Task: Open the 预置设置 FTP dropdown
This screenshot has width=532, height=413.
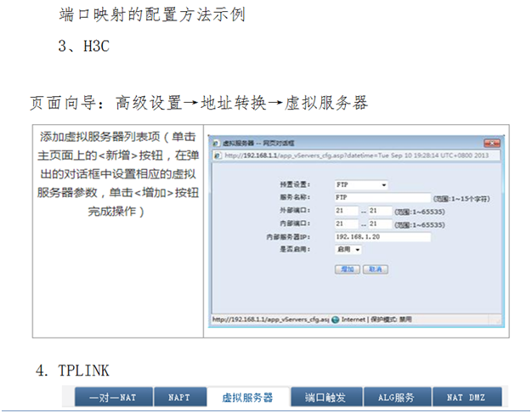Action: click(361, 185)
